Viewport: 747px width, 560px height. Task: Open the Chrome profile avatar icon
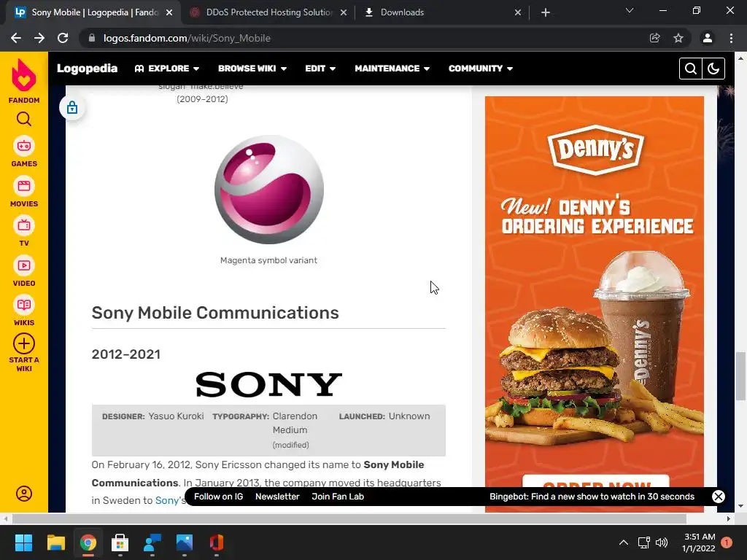(x=708, y=38)
